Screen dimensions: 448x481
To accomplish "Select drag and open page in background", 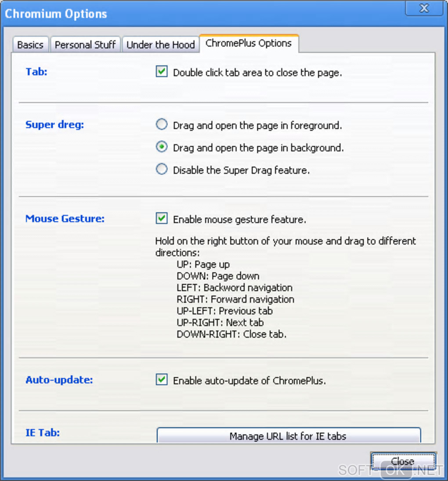I will point(162,147).
